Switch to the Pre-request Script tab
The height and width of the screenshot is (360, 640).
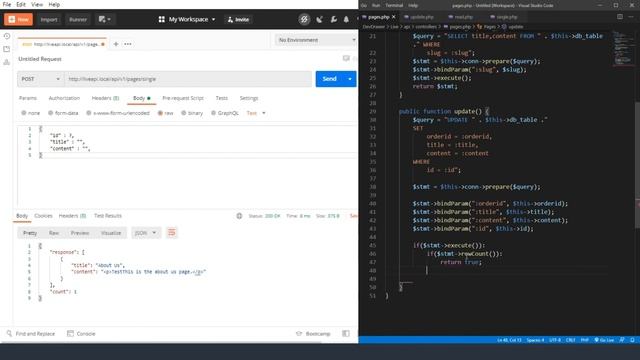click(183, 98)
